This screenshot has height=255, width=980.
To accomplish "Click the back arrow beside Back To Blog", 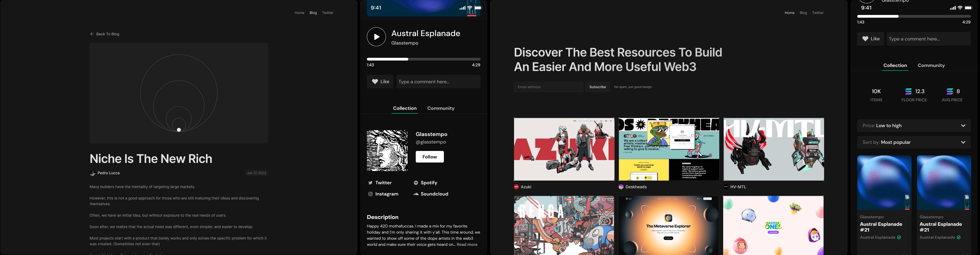I will coord(92,34).
